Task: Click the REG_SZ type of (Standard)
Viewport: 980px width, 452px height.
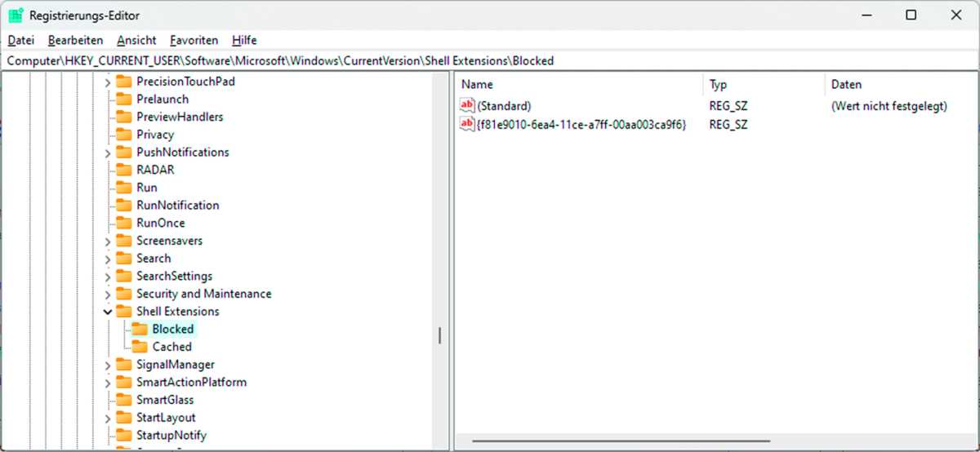Action: coord(728,106)
